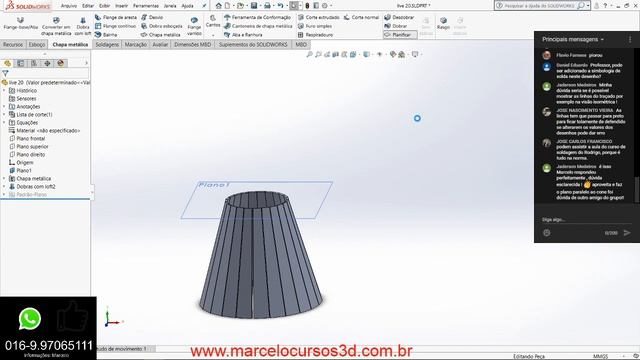
Task: Select Plano frontal in the tree
Action: [27, 138]
